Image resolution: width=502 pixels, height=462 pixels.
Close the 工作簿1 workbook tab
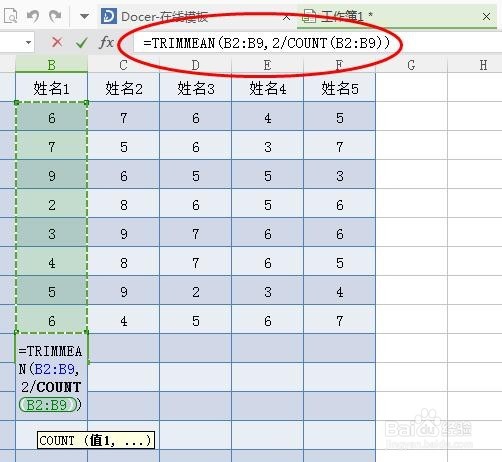(x=486, y=16)
